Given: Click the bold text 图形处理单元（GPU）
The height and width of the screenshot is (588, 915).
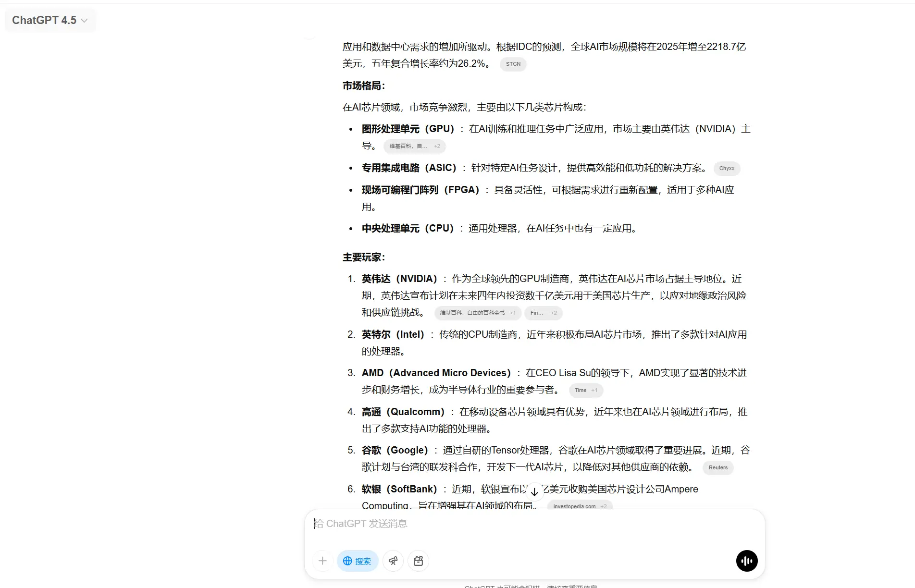Looking at the screenshot, I should pos(408,129).
